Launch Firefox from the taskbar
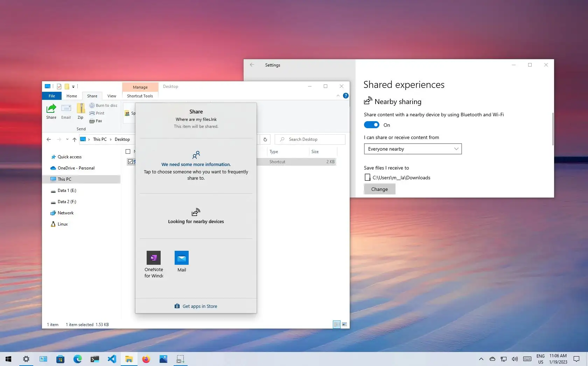Image resolution: width=588 pixels, height=366 pixels. click(146, 359)
